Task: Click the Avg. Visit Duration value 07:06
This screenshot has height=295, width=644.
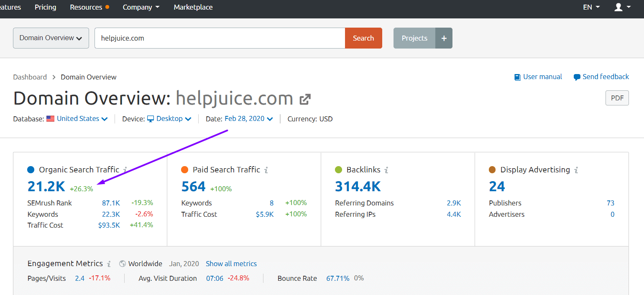Action: (x=215, y=278)
